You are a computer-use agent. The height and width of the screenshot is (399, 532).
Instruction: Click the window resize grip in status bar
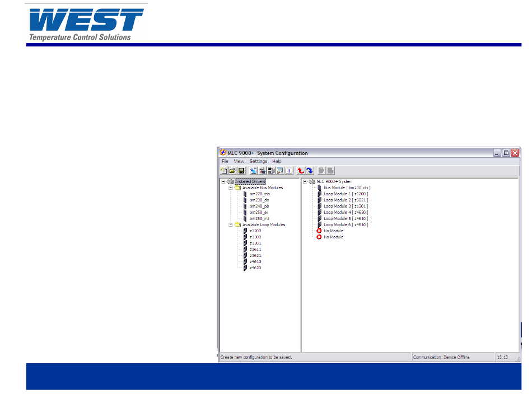(x=517, y=359)
